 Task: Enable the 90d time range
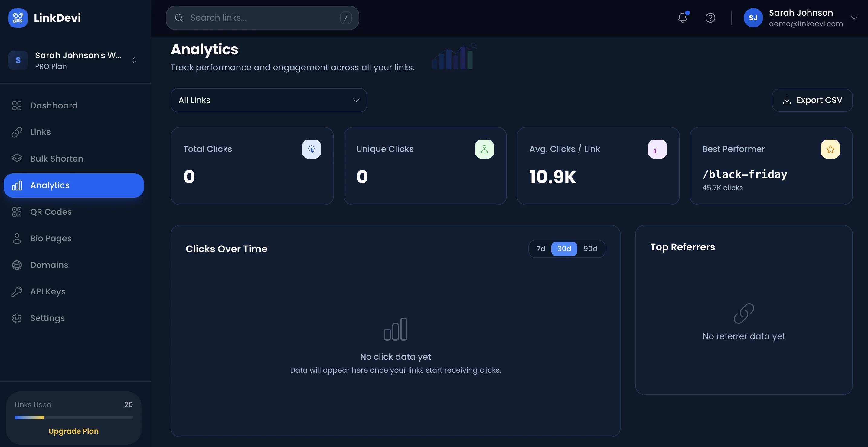click(x=590, y=249)
